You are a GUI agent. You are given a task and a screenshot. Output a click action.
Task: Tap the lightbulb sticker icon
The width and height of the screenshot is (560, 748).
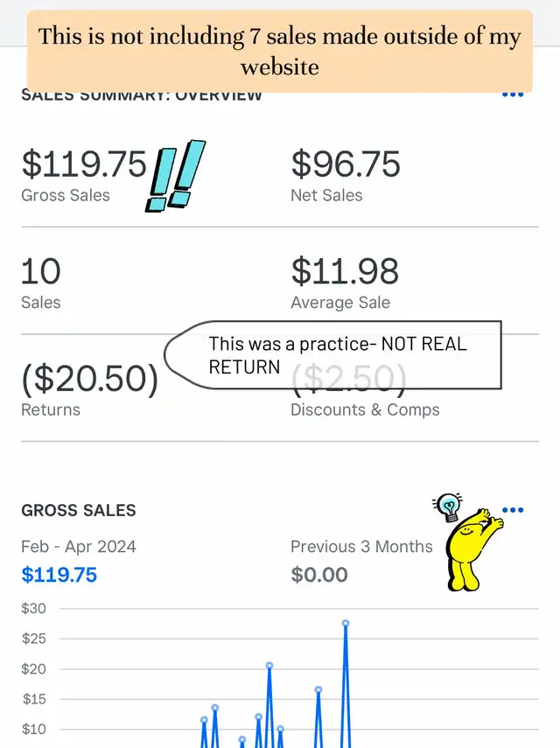(x=448, y=507)
